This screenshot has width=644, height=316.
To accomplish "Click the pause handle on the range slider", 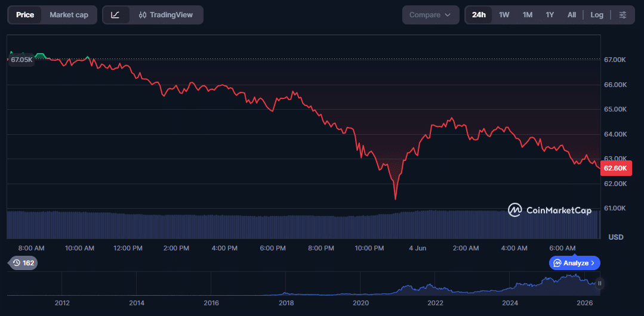I will tap(600, 283).
